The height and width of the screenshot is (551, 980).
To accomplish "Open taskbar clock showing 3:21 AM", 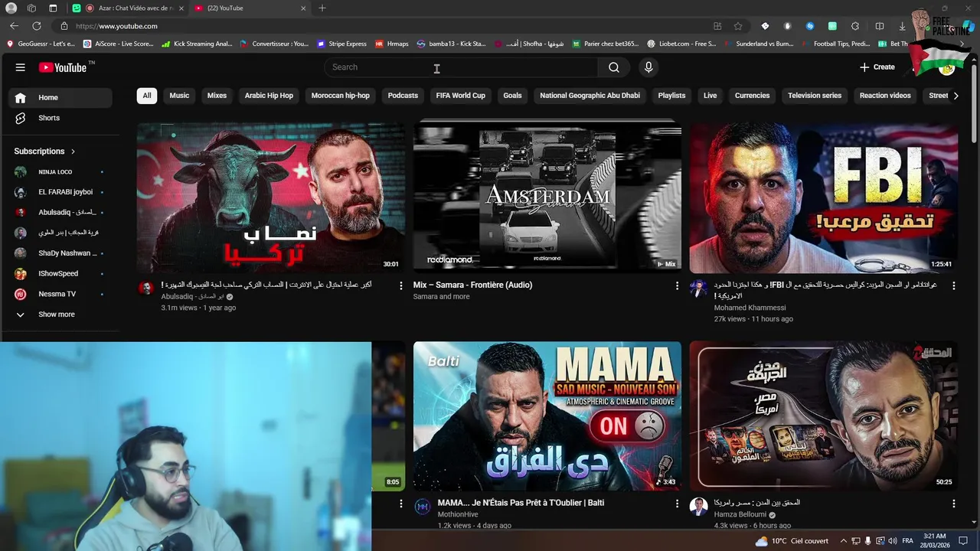I will tap(936, 541).
